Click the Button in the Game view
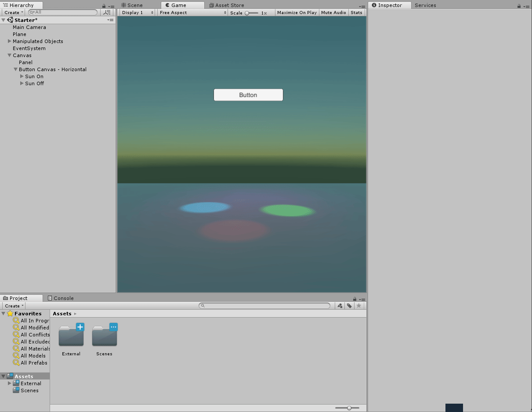Screen dimensions: 532x412 pyautogui.click(x=248, y=95)
